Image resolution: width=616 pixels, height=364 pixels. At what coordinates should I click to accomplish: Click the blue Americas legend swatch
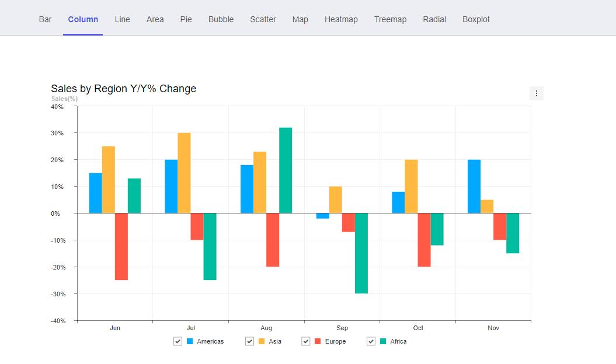tap(190, 341)
